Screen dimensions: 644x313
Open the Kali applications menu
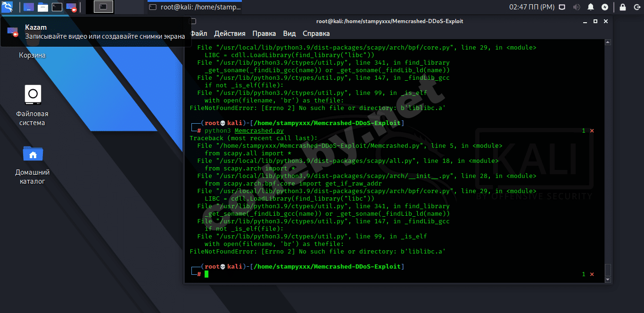tap(7, 7)
